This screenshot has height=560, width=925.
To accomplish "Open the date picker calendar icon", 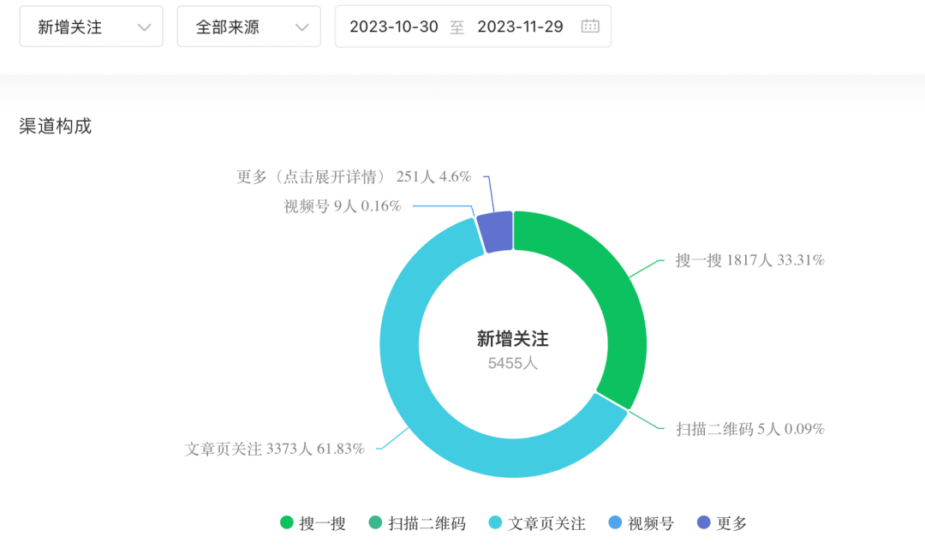I will coord(590,26).
